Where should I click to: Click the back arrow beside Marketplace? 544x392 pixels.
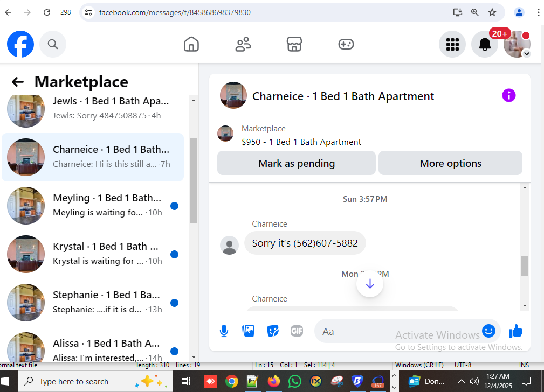click(18, 82)
